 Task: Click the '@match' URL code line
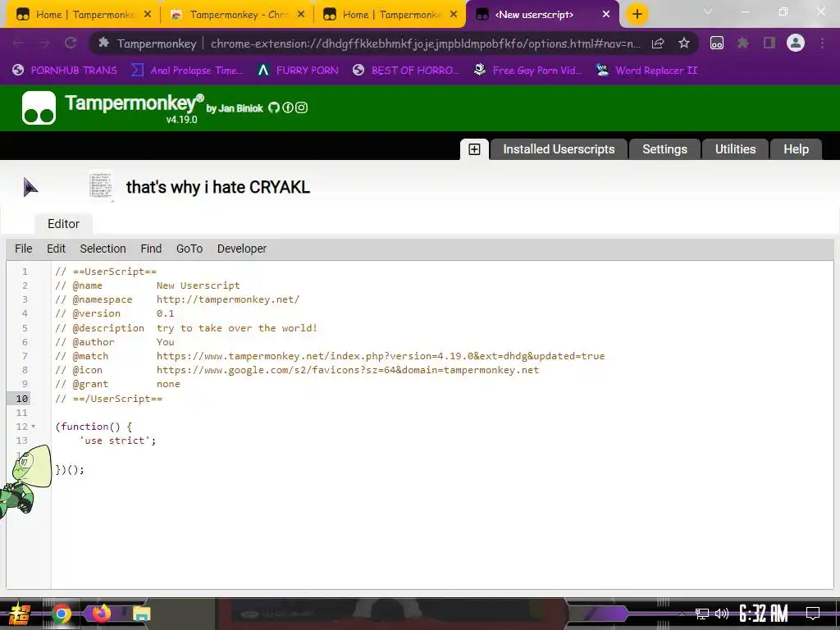coord(330,356)
